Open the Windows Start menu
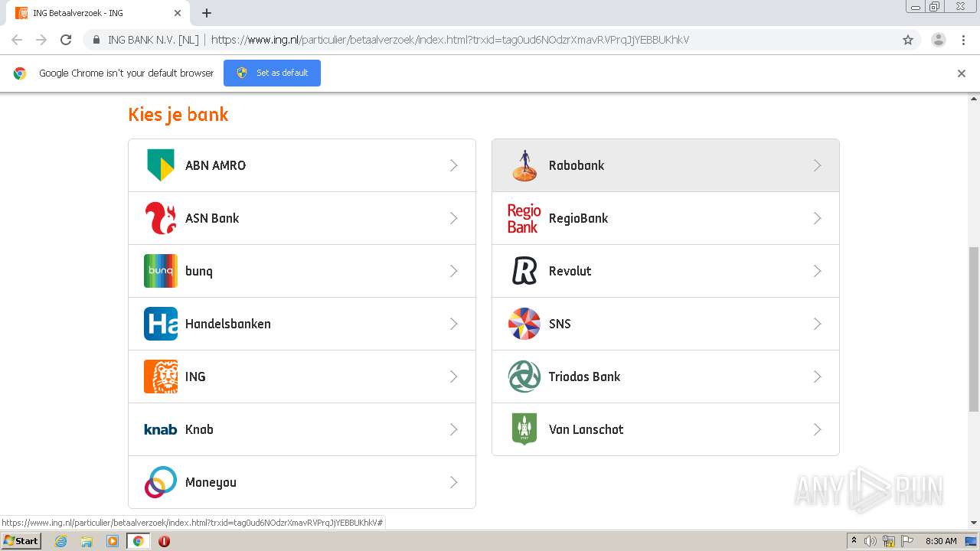This screenshot has width=980, height=551. (x=21, y=541)
